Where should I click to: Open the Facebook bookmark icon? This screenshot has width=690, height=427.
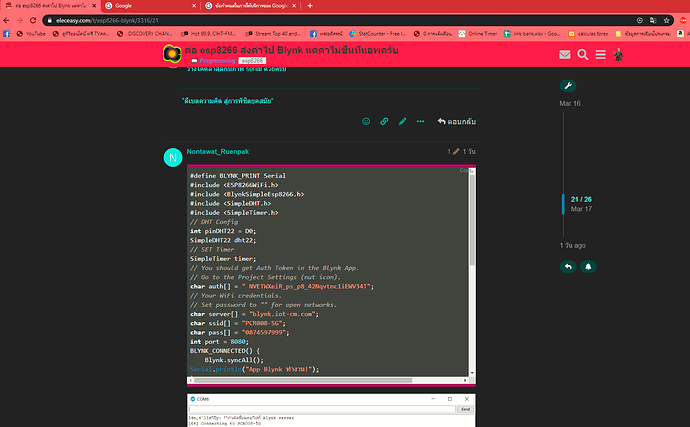pyautogui.click(x=6, y=33)
